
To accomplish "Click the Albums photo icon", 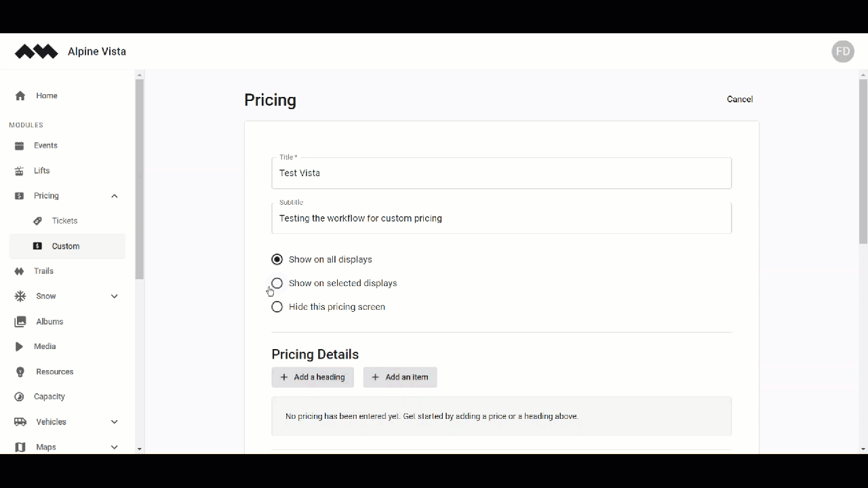I will (20, 321).
